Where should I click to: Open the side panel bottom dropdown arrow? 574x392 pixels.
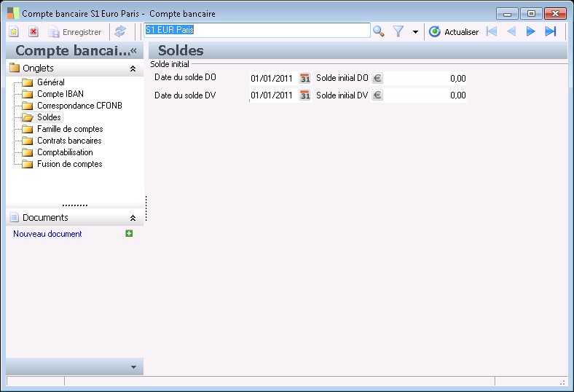click(x=133, y=367)
